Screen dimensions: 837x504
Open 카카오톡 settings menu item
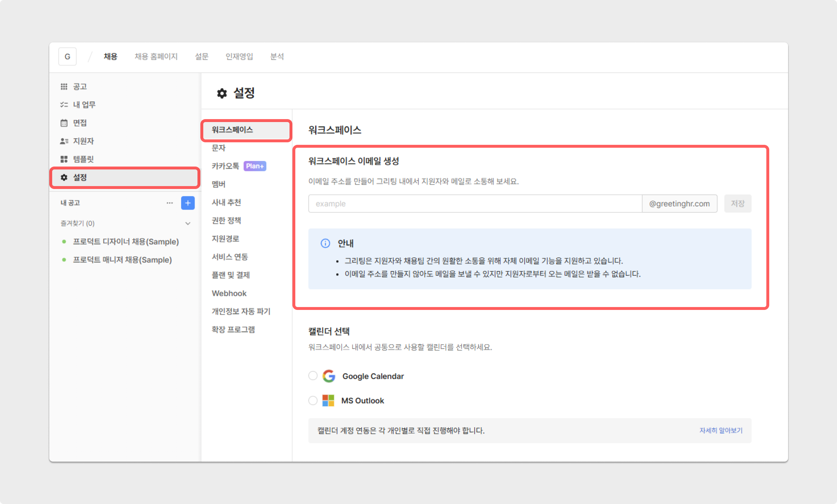tap(225, 166)
